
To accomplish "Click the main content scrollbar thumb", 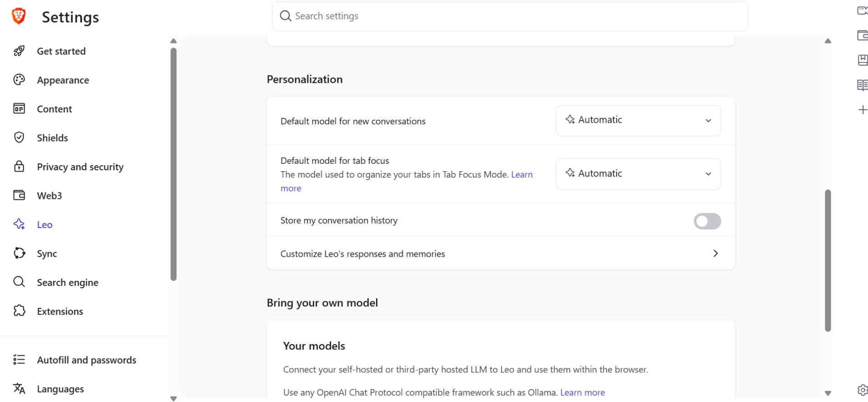I will (x=828, y=260).
